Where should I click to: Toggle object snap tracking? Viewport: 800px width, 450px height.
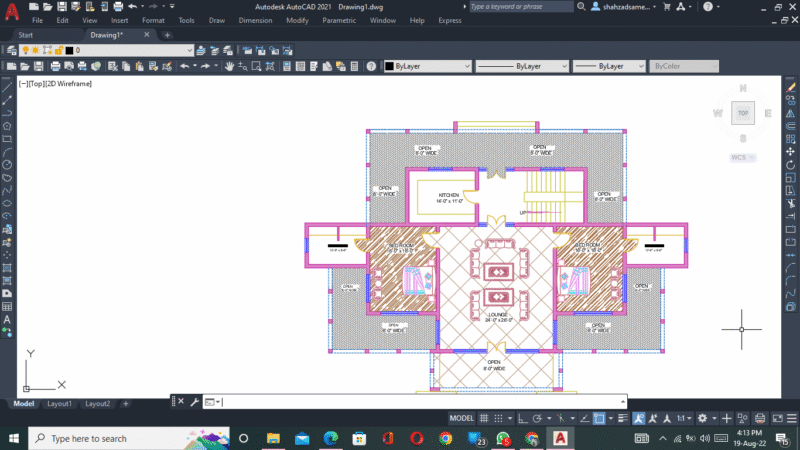(585, 418)
